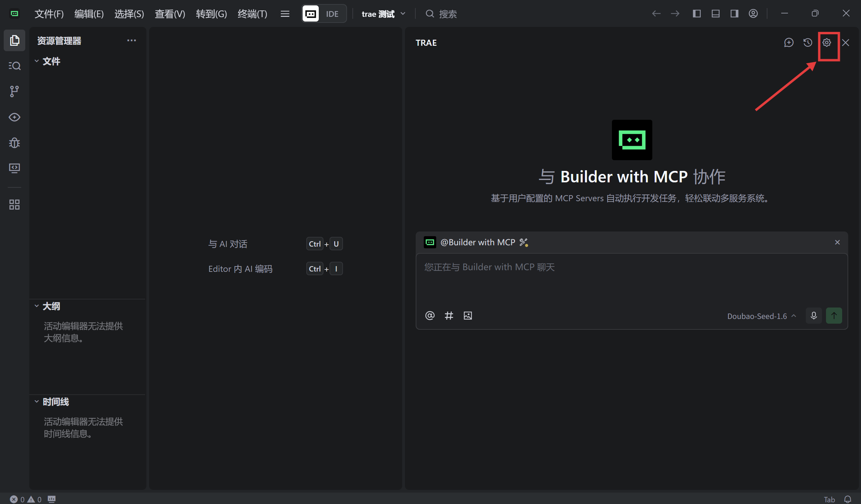Open Source Control branch icon
The width and height of the screenshot is (861, 504).
coord(14,91)
